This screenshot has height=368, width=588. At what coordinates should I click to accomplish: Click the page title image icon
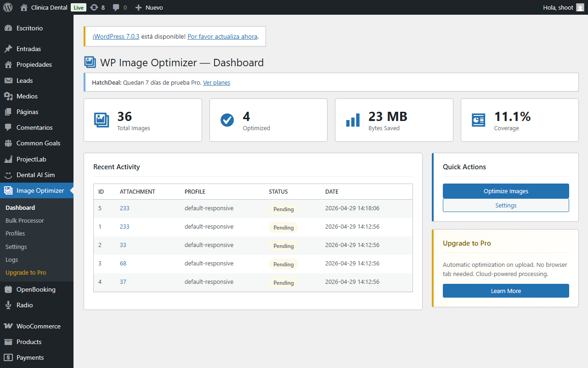(x=90, y=63)
